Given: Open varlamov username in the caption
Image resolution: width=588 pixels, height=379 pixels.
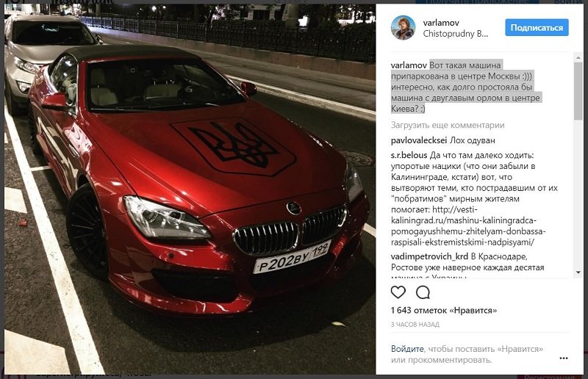Looking at the screenshot, I should 409,65.
